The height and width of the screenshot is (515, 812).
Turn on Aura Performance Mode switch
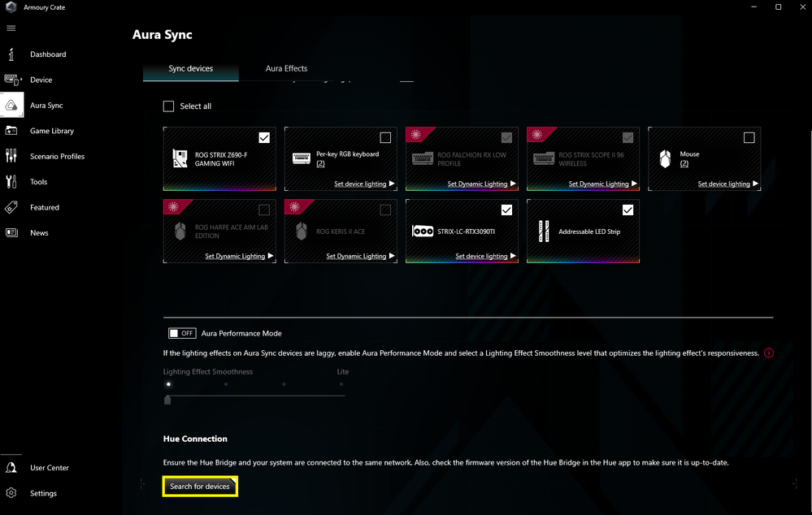[182, 333]
